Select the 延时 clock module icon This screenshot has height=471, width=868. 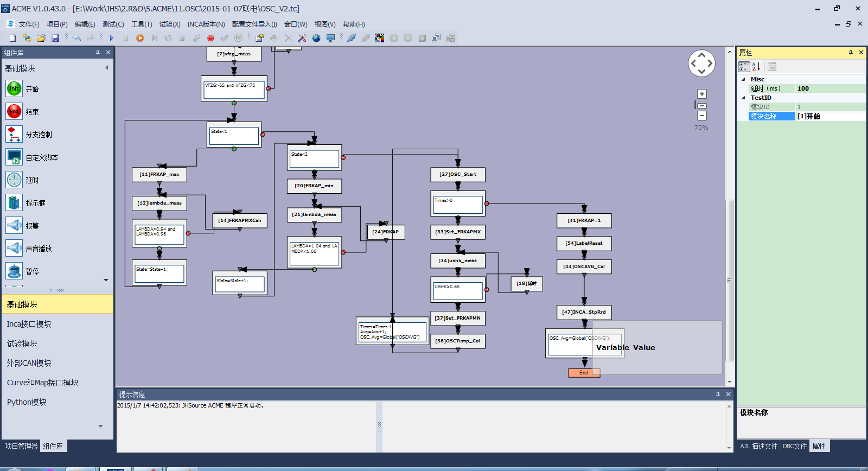tap(14, 180)
